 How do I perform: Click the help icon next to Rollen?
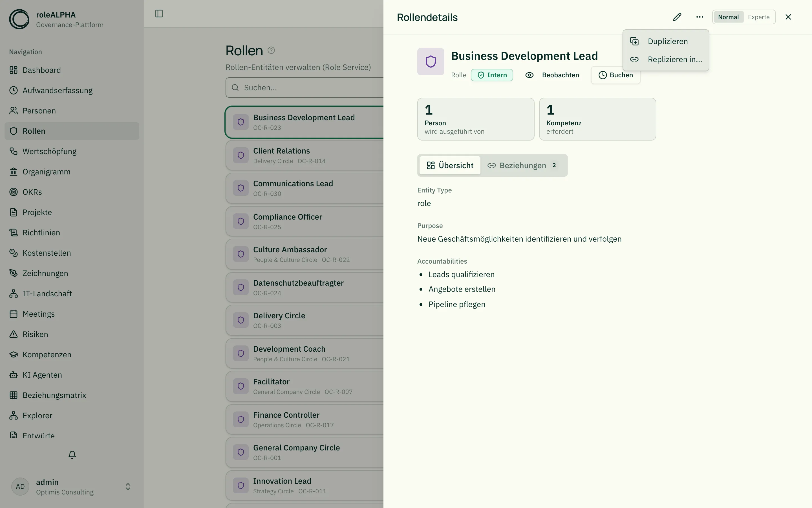271,51
